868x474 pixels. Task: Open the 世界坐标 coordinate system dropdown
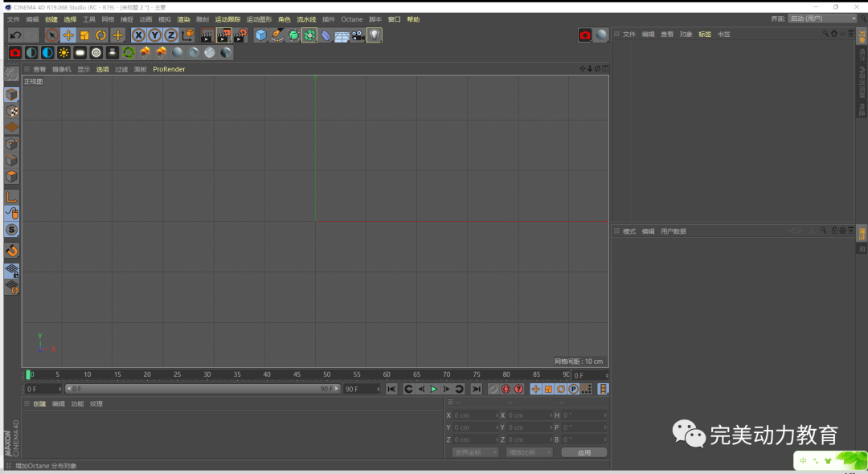[x=476, y=452]
